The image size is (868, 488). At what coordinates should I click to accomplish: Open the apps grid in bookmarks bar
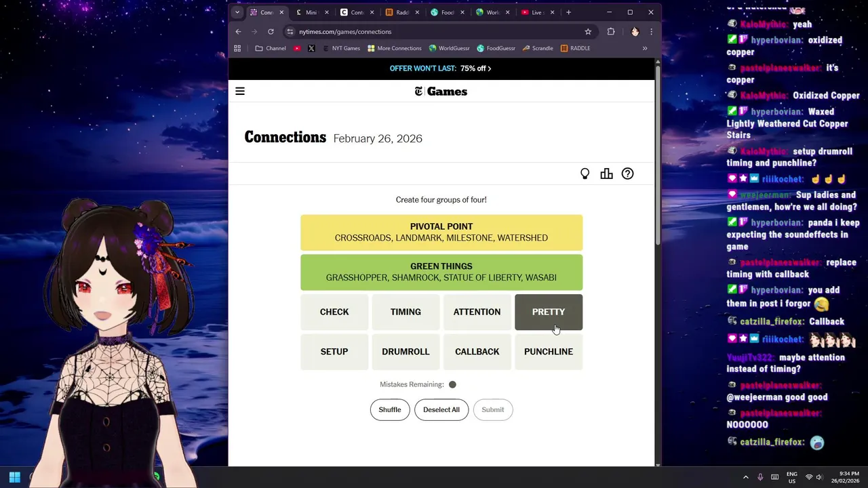(x=237, y=48)
